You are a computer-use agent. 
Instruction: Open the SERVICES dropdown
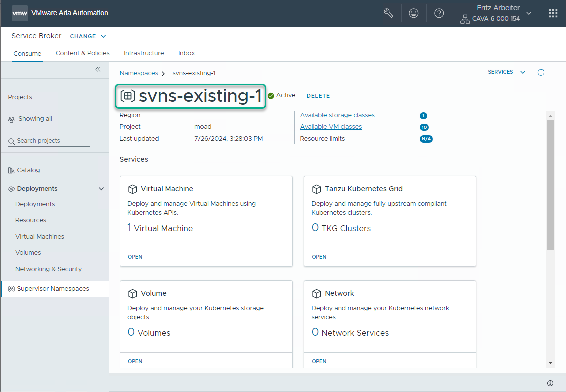507,72
